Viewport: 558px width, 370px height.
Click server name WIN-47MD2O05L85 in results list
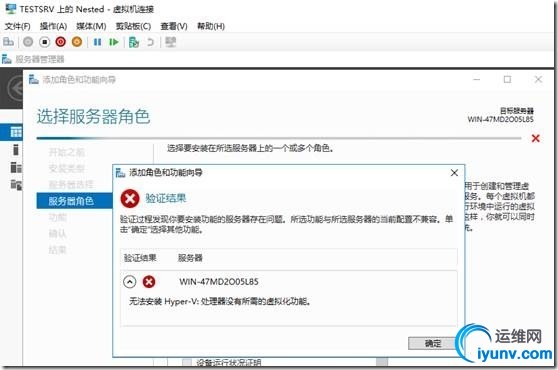[219, 282]
